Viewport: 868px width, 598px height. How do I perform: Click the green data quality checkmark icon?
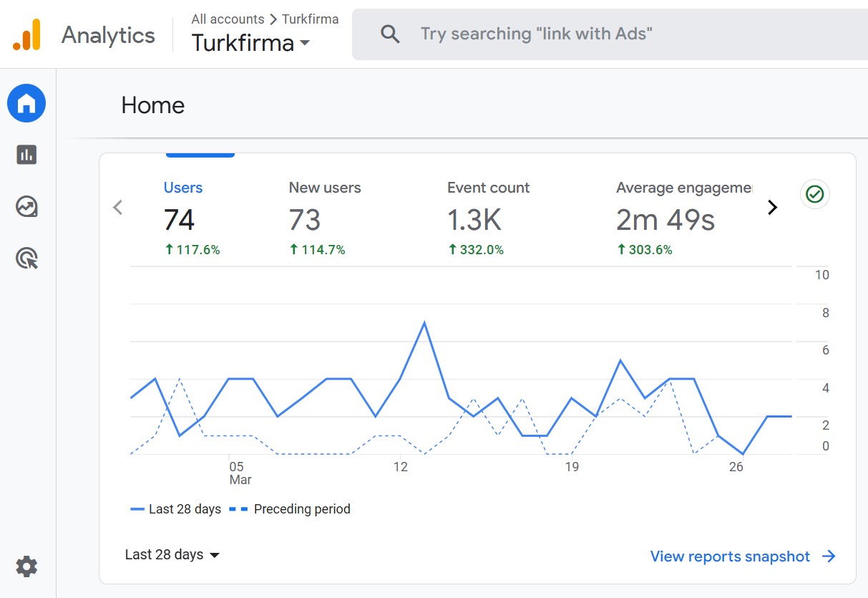point(814,193)
